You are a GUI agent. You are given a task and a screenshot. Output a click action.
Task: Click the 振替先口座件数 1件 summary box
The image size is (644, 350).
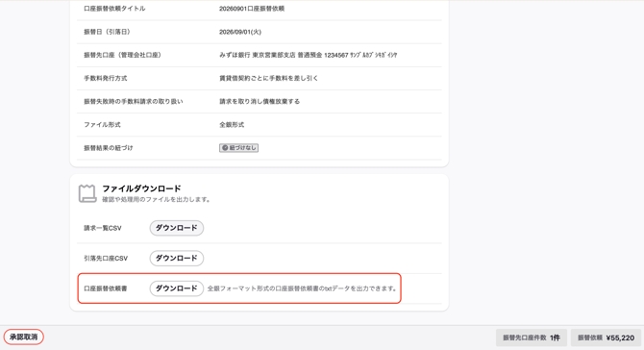click(531, 337)
